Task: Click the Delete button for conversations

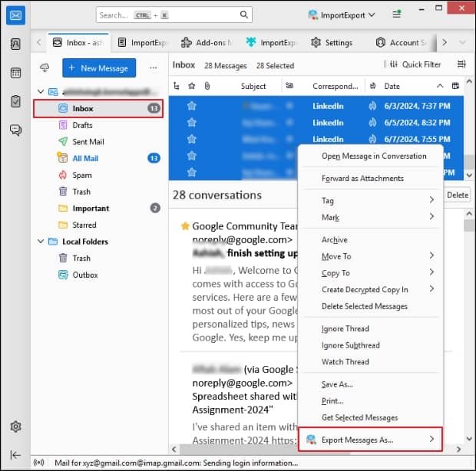Action: tap(457, 195)
